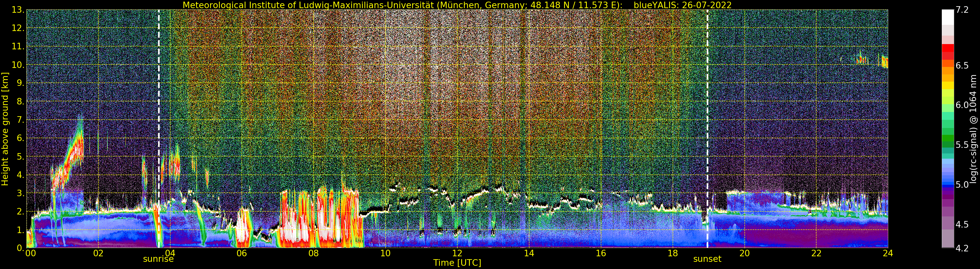Image resolution: width=980 pixels, height=269 pixels.
Task: Click the height tick label '3.'
Action: pos(20,193)
